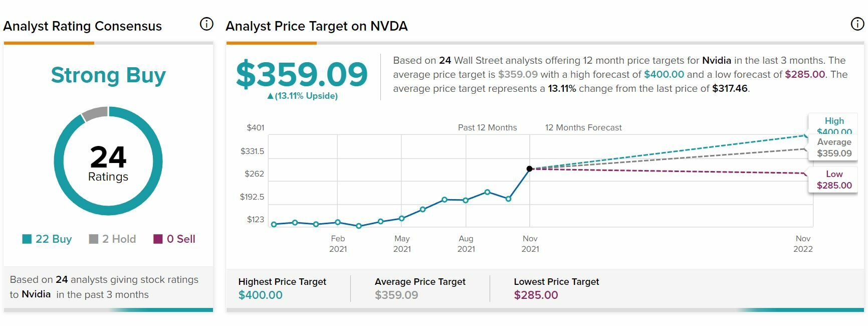Click the teal Buy legend square
The height and width of the screenshot is (326, 868).
coord(27,239)
